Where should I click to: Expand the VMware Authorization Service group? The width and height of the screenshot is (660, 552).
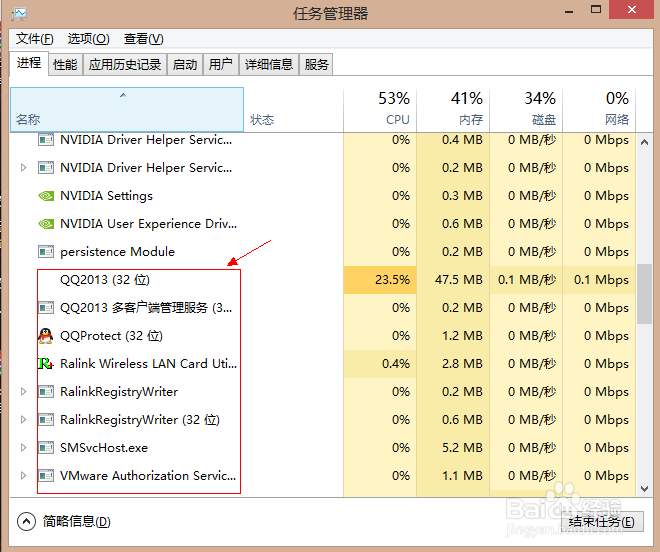[24, 476]
